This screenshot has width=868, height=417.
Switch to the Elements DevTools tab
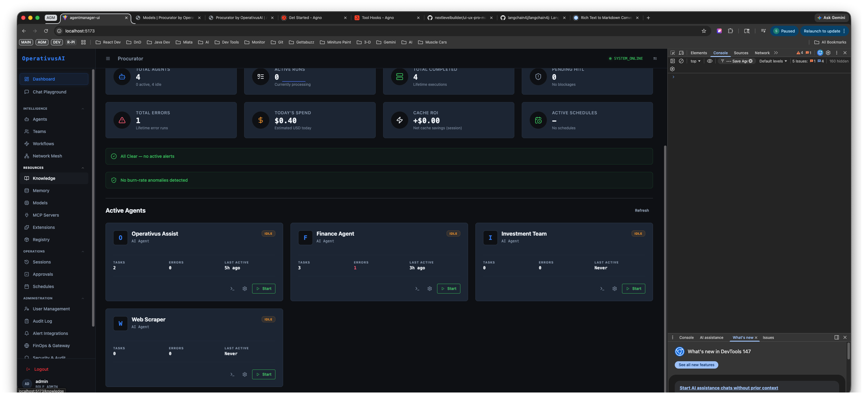pyautogui.click(x=698, y=53)
